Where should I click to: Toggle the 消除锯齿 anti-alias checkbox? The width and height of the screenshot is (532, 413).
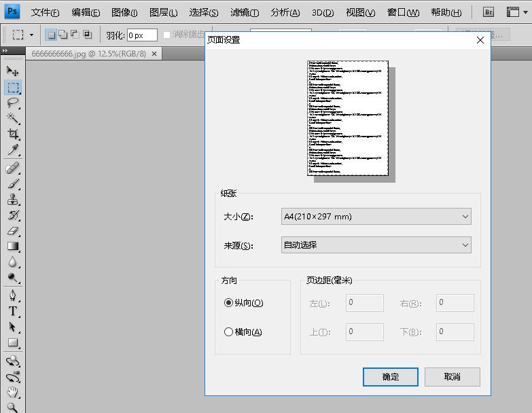click(x=166, y=35)
